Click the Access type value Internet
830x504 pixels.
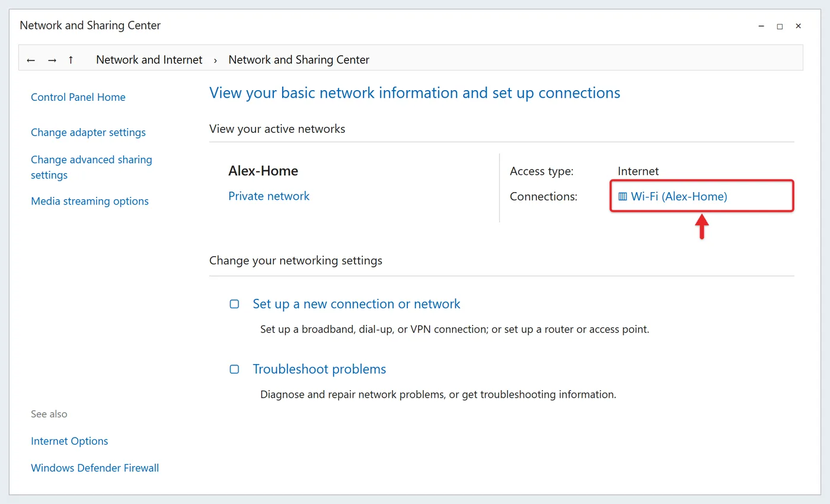tap(638, 171)
